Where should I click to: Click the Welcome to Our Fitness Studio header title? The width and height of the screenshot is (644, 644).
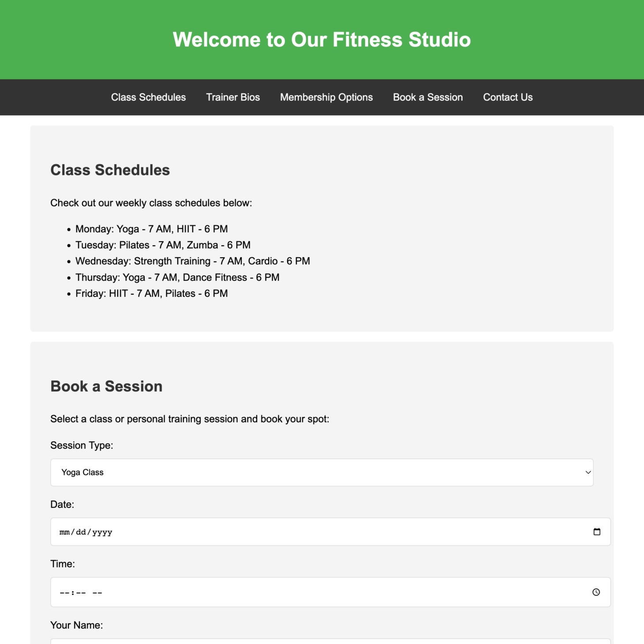click(x=322, y=40)
